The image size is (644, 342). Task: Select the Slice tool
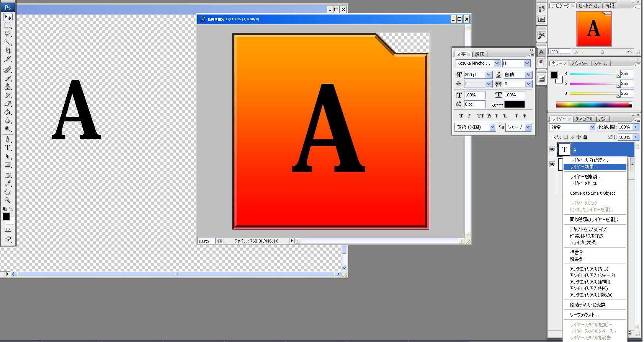pyautogui.click(x=8, y=59)
